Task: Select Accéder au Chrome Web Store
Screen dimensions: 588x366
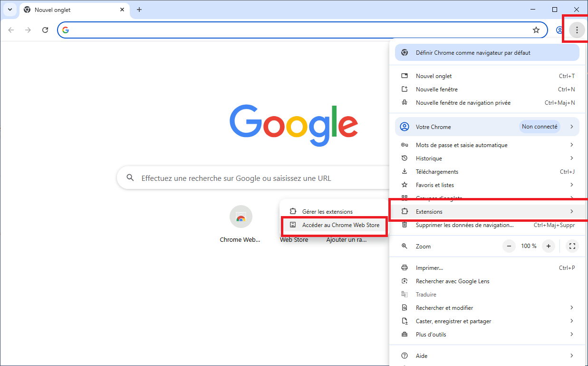Action: (340, 225)
